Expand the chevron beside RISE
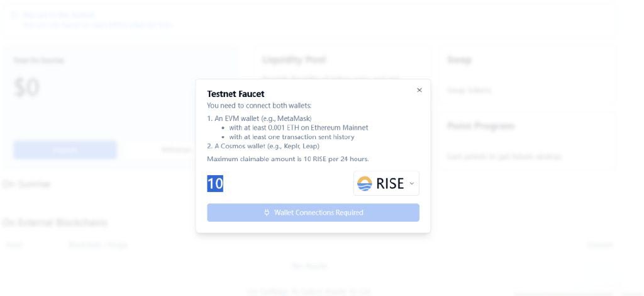This screenshot has width=644, height=296. click(x=411, y=183)
